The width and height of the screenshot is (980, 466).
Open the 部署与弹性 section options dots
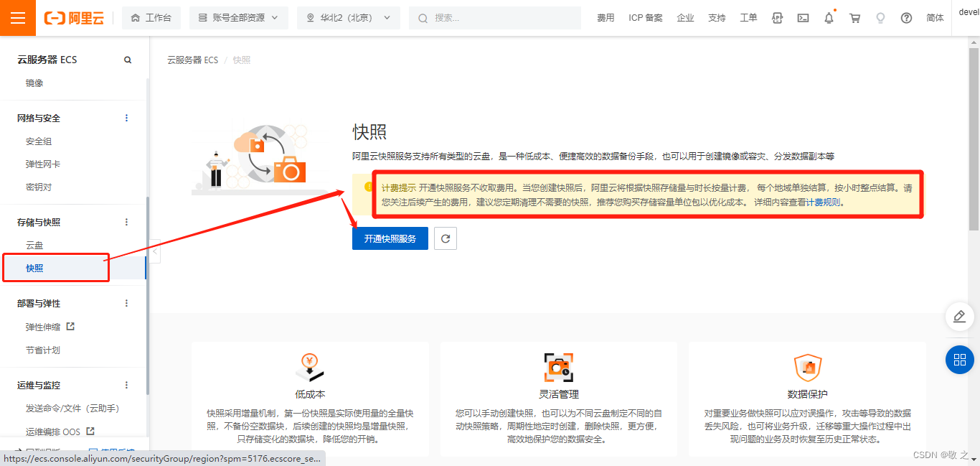pos(127,303)
